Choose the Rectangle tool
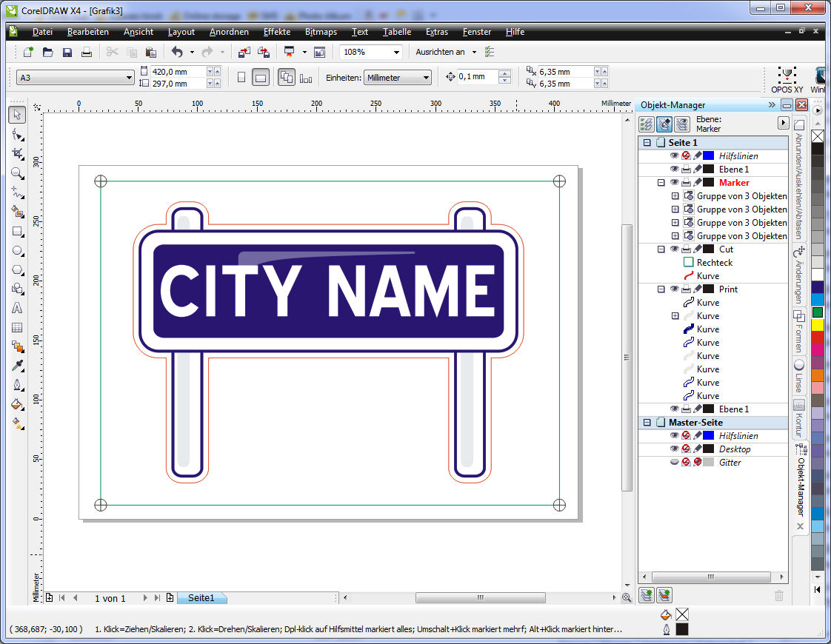831x644 pixels. click(18, 231)
